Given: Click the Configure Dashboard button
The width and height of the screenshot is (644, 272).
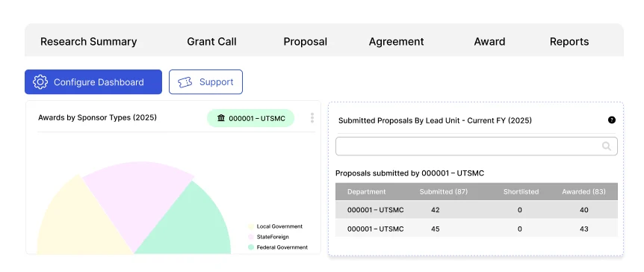Looking at the screenshot, I should point(93,81).
